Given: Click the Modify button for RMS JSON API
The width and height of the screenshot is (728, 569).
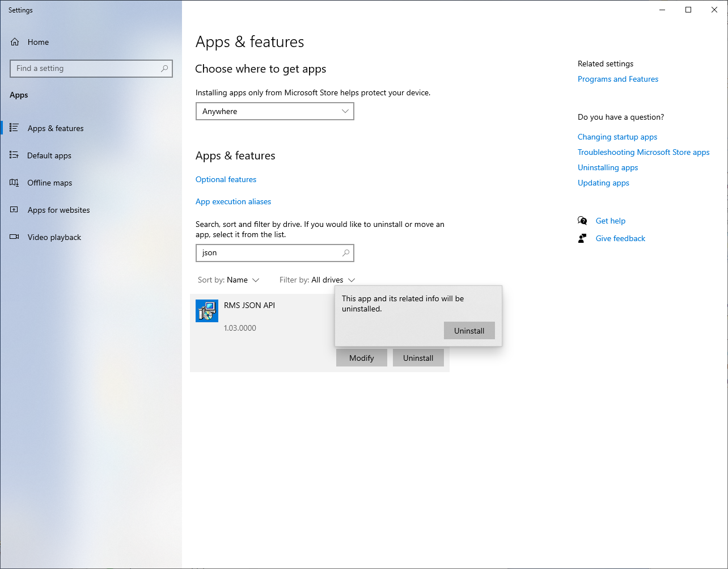Looking at the screenshot, I should pyautogui.click(x=362, y=358).
